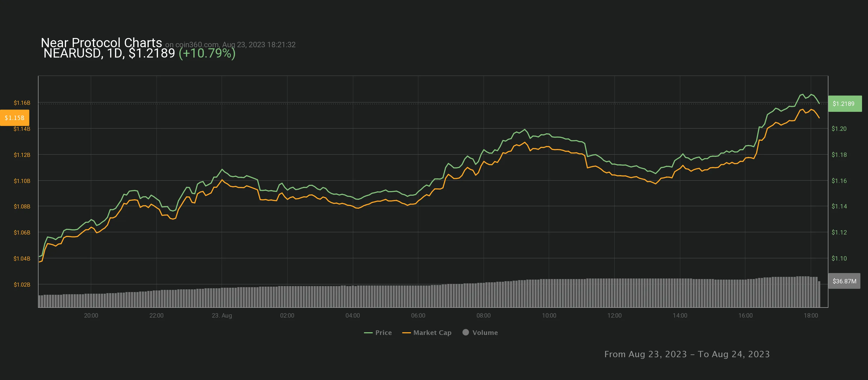
Task: Click the 06:00 time axis label
Action: 418,315
